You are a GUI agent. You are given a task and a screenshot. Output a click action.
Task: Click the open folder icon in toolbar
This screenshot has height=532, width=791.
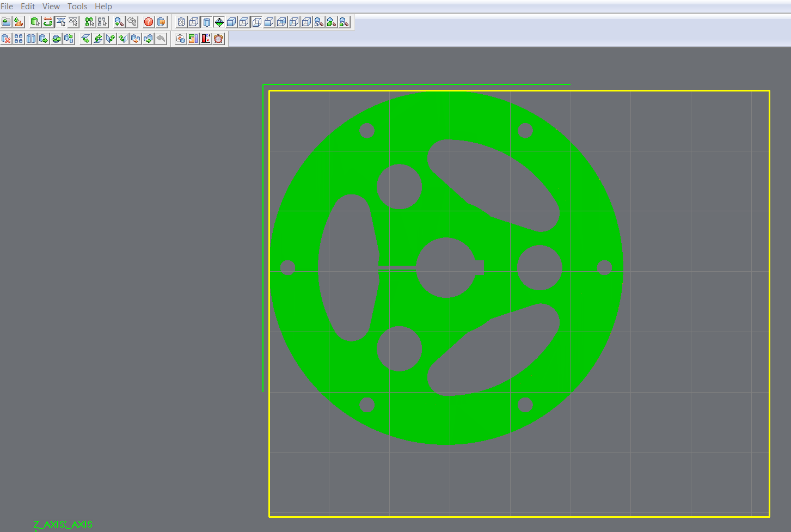pyautogui.click(x=6, y=22)
